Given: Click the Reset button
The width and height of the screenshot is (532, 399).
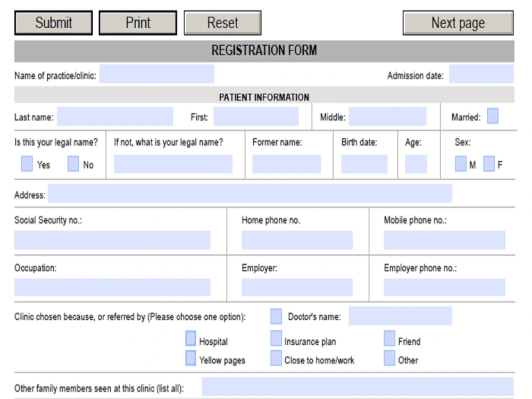Looking at the screenshot, I should 222,22.
